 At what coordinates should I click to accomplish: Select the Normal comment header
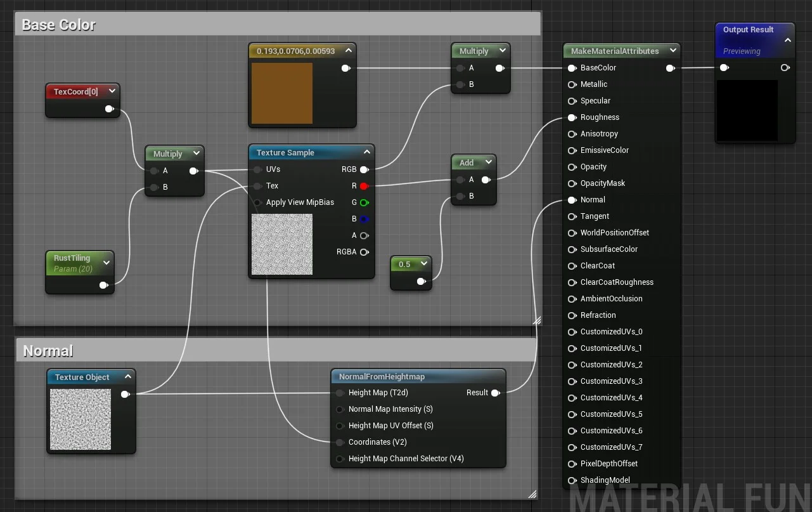[x=275, y=350]
